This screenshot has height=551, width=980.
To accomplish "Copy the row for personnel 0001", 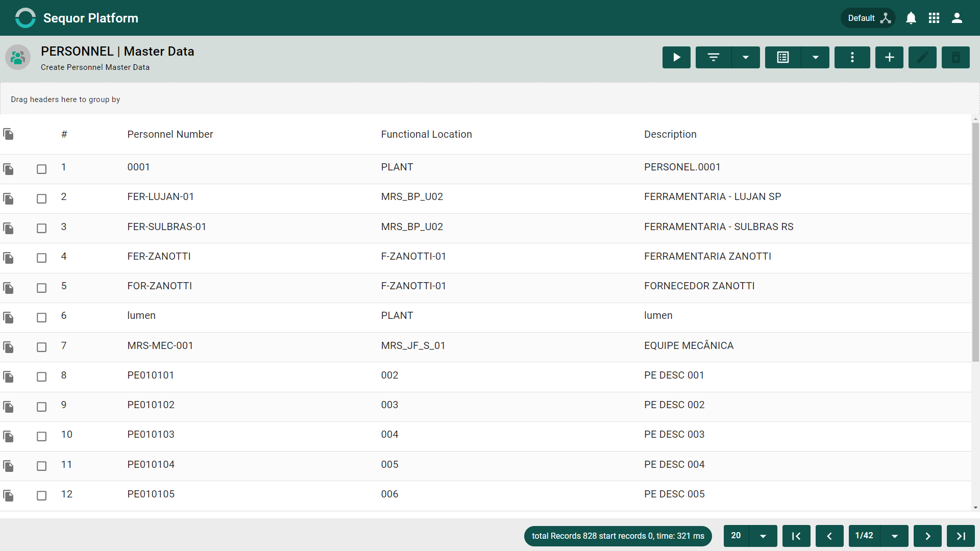I will [9, 169].
